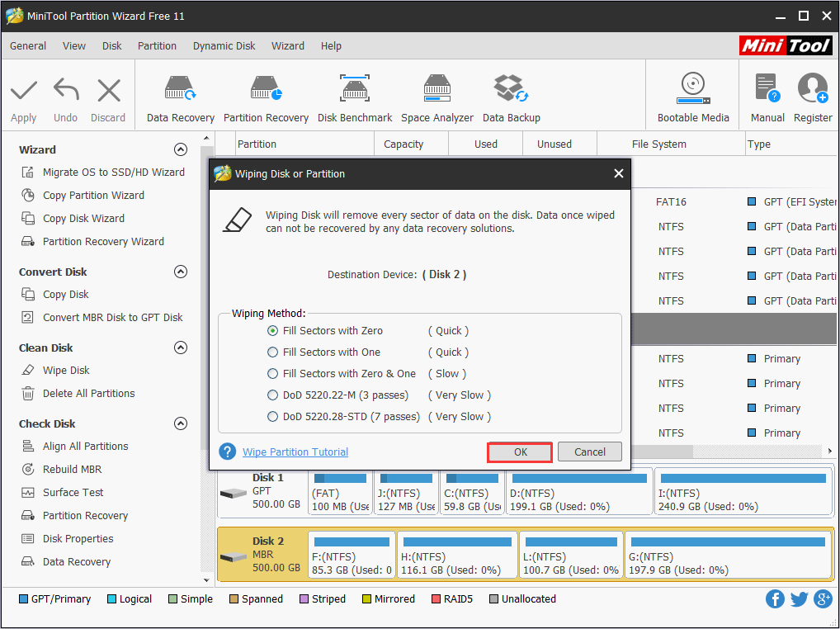The image size is (840, 629).
Task: Open the View menu
Action: [x=74, y=46]
